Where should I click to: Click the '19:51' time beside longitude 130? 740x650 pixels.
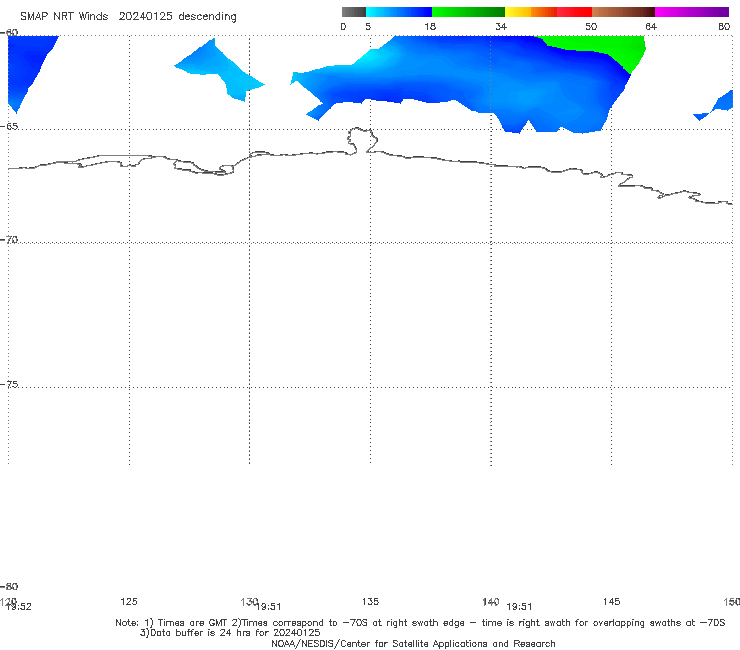pyautogui.click(x=269, y=607)
